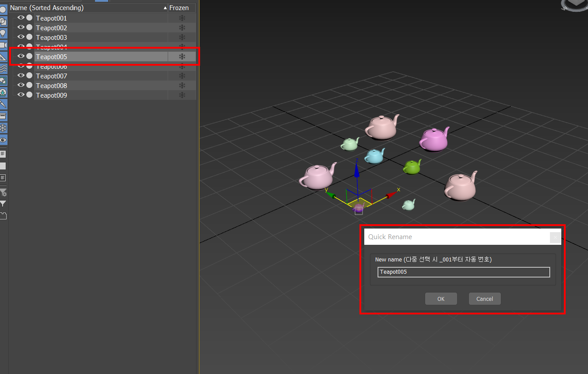Toggle the Display Groups filter icon
The height and width of the screenshot is (374, 588).
point(3,81)
